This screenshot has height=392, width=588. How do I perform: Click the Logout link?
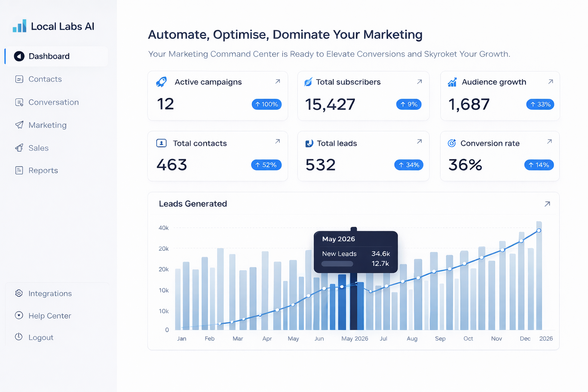[41, 338]
